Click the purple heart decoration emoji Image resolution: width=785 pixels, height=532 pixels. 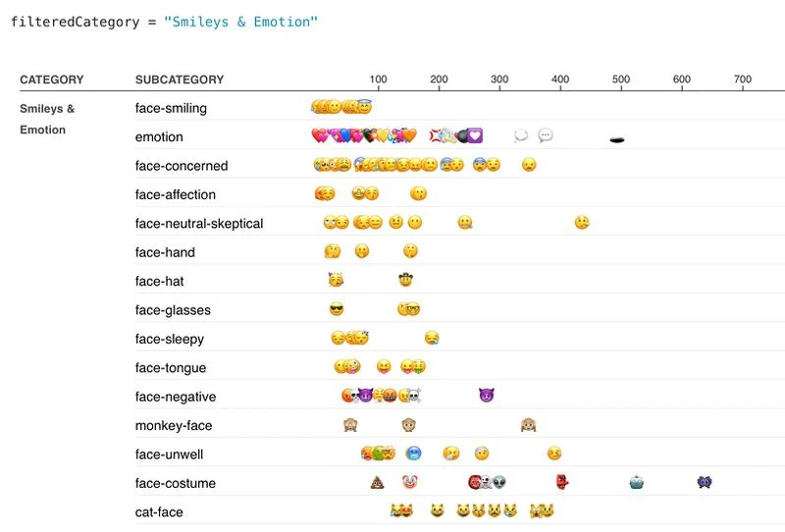pos(476,136)
